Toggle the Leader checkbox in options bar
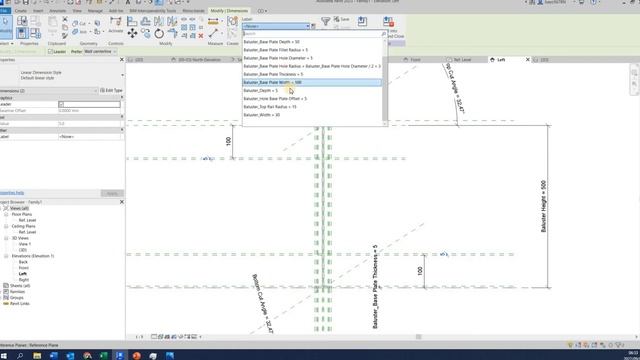640x360 pixels. pyautogui.click(x=51, y=52)
